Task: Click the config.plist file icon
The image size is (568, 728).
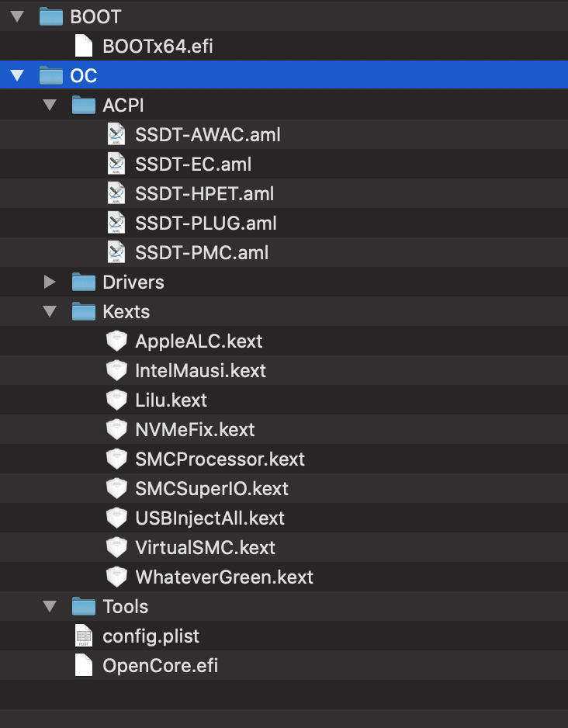Action: point(84,636)
